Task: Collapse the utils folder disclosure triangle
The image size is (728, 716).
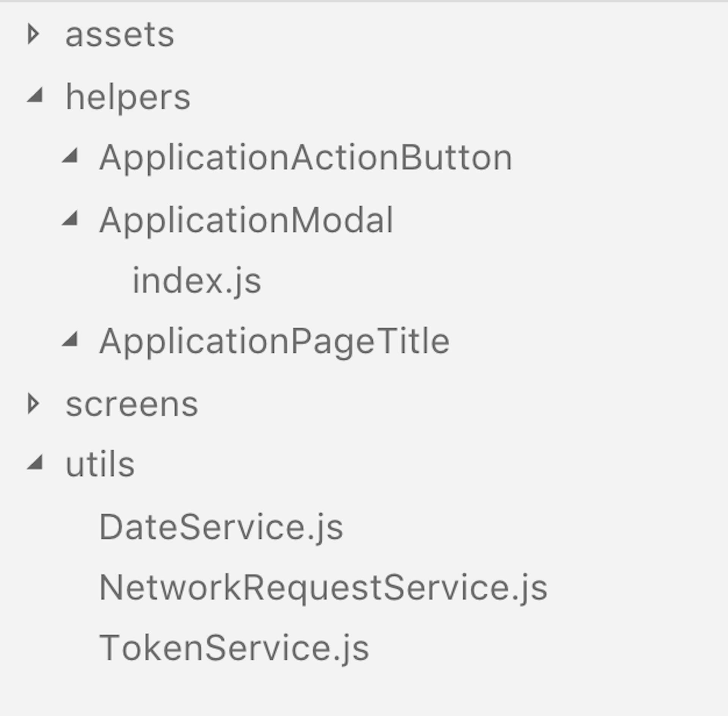Action: tap(35, 463)
